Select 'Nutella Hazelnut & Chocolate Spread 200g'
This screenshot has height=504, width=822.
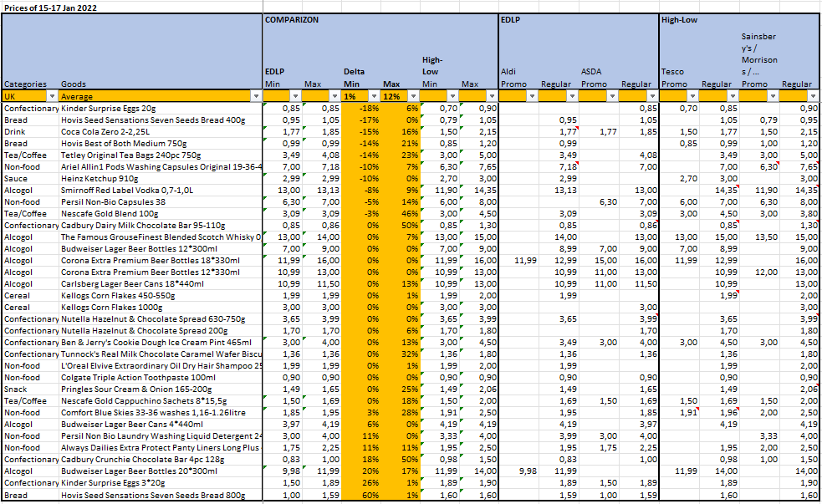pos(145,331)
